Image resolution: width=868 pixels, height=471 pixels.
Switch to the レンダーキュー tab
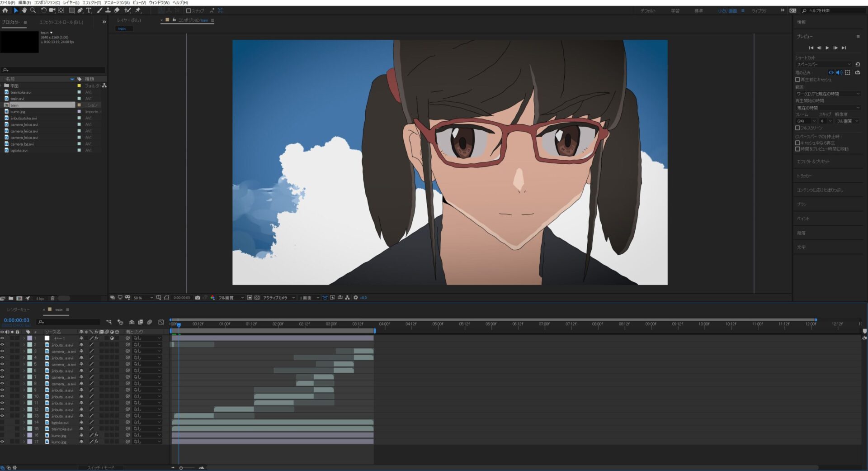coord(18,310)
